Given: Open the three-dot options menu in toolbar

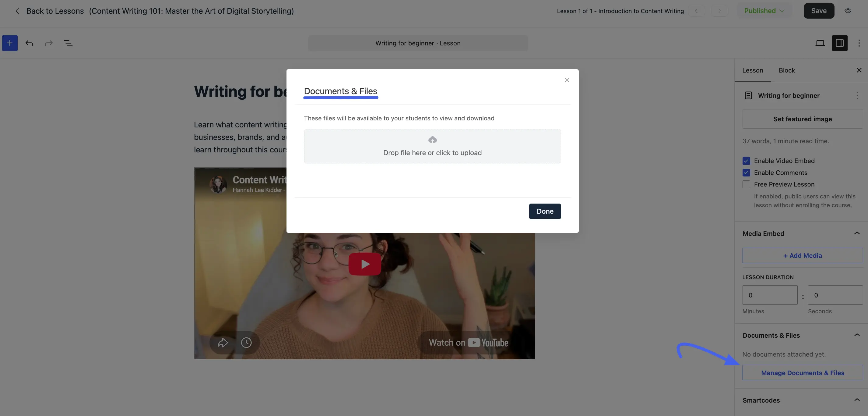Looking at the screenshot, I should click(859, 43).
